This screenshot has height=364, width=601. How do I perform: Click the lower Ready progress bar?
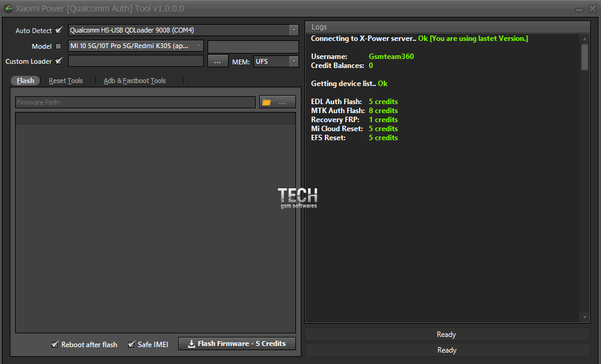(x=447, y=350)
